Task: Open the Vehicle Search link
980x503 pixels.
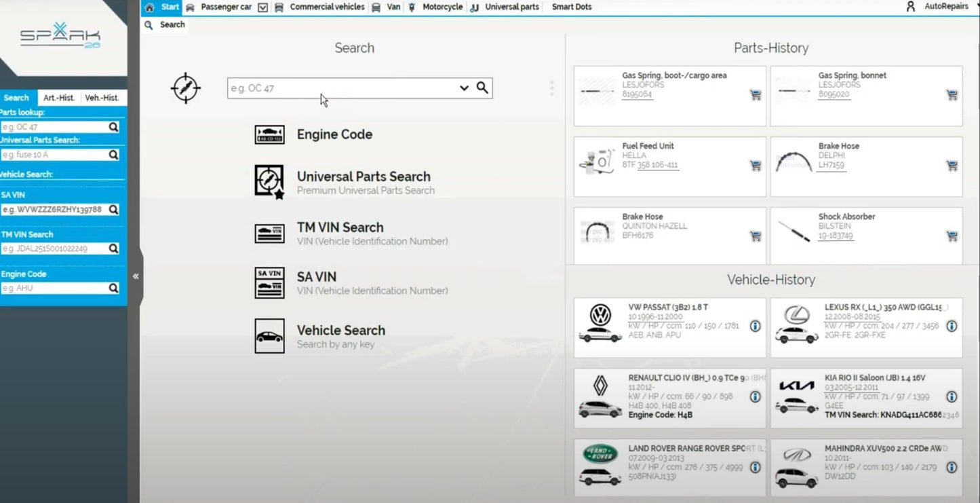Action: pyautogui.click(x=341, y=331)
